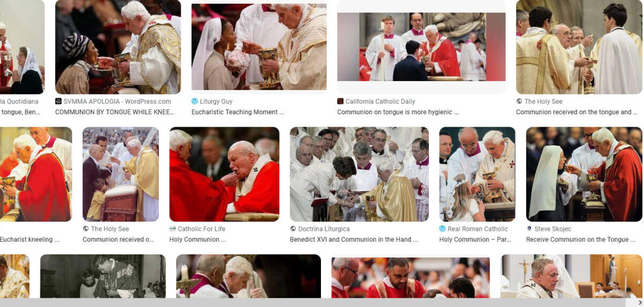Click the Steve Skojec source icon
Image resolution: width=644 pixels, height=307 pixels.
click(x=530, y=229)
